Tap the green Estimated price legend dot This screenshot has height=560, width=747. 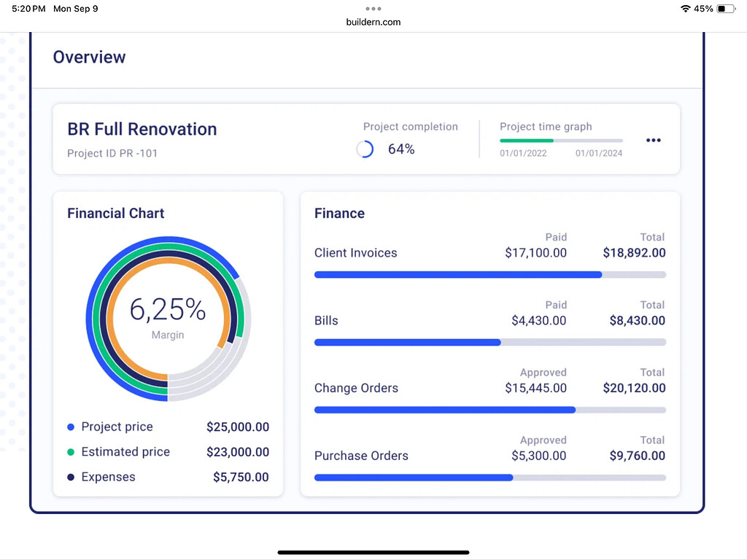tap(71, 452)
